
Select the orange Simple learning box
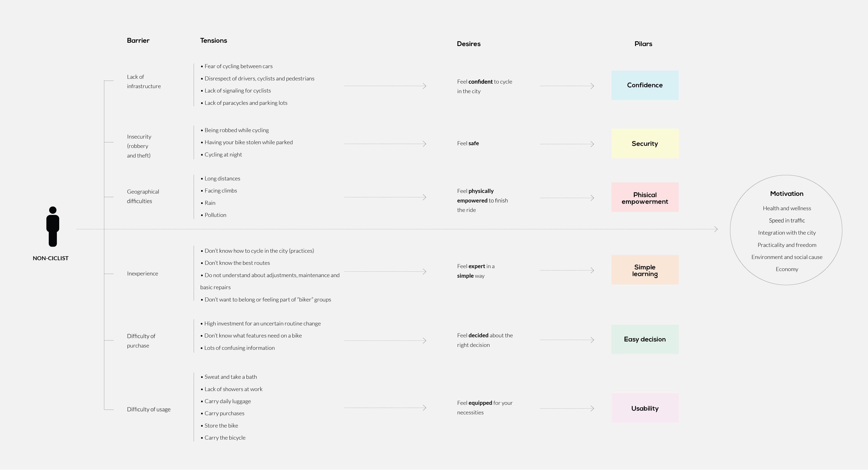[645, 270]
